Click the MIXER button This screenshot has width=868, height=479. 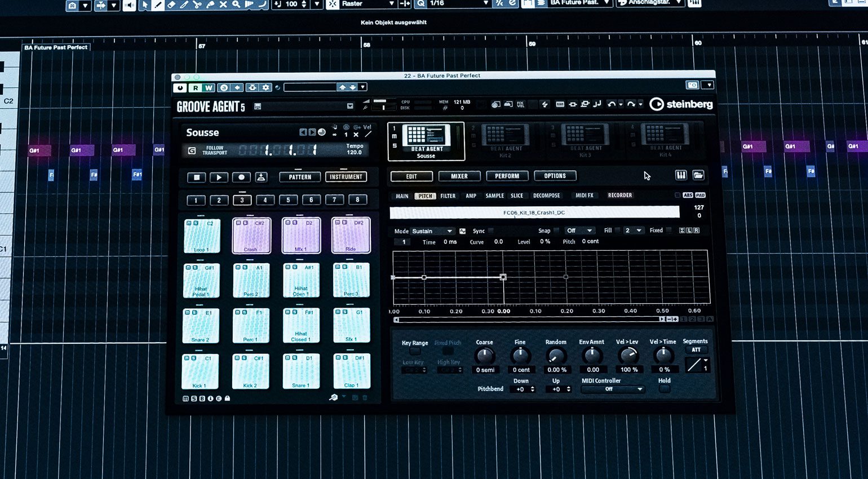[459, 176]
